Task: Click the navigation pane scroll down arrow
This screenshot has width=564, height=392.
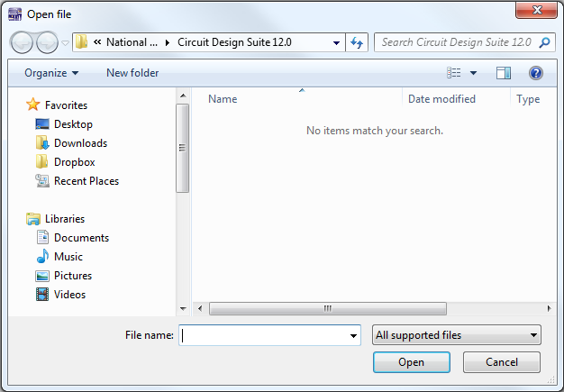Action: [x=183, y=309]
